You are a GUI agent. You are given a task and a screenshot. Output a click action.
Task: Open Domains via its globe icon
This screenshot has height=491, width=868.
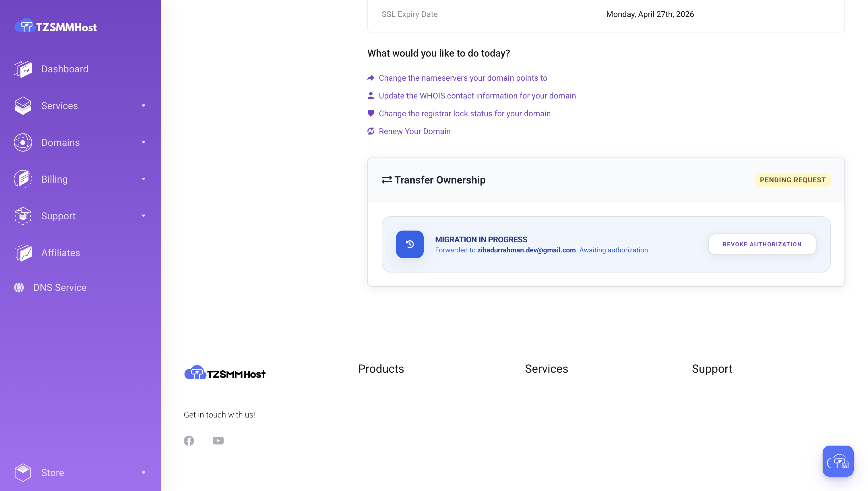click(23, 142)
